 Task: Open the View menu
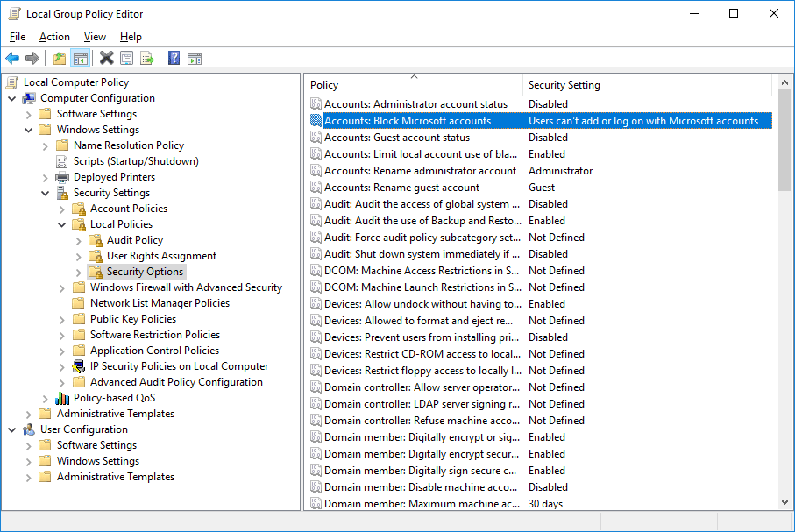click(95, 37)
